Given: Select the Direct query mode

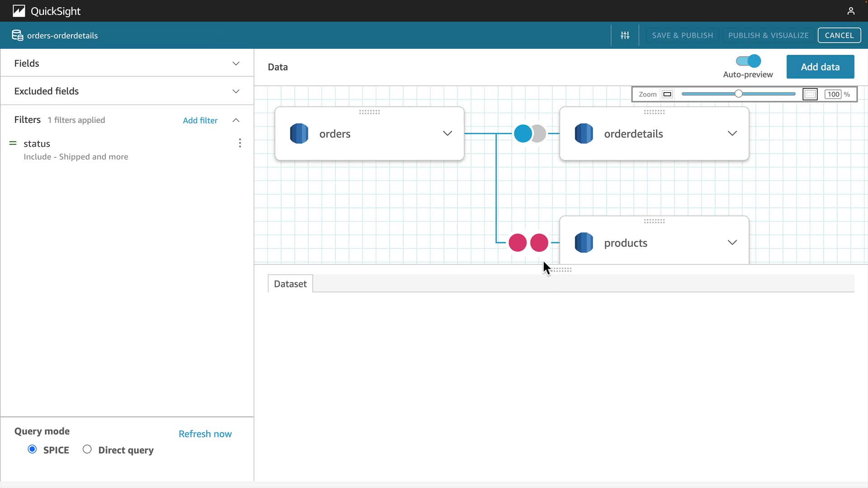Looking at the screenshot, I should [x=87, y=450].
